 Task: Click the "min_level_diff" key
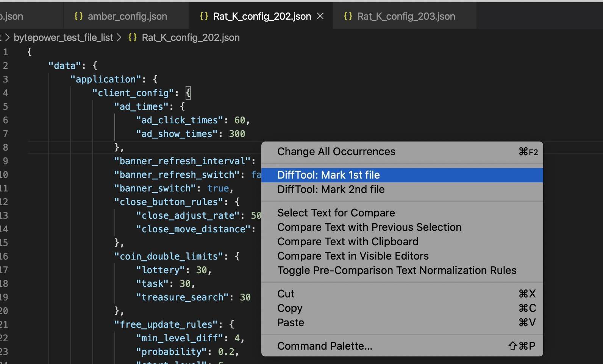click(x=180, y=338)
